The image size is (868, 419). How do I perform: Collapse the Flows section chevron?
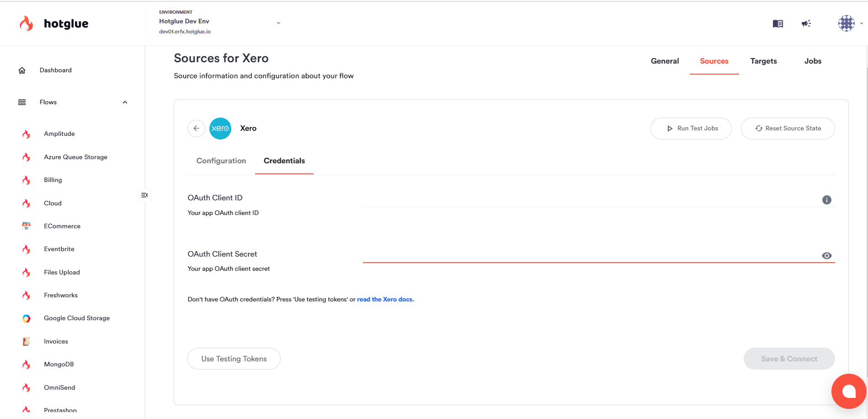tap(125, 102)
